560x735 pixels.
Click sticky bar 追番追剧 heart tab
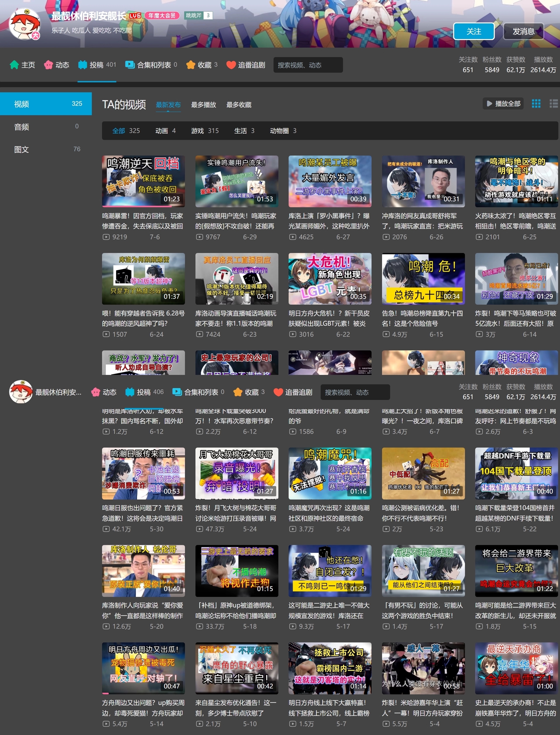293,392
